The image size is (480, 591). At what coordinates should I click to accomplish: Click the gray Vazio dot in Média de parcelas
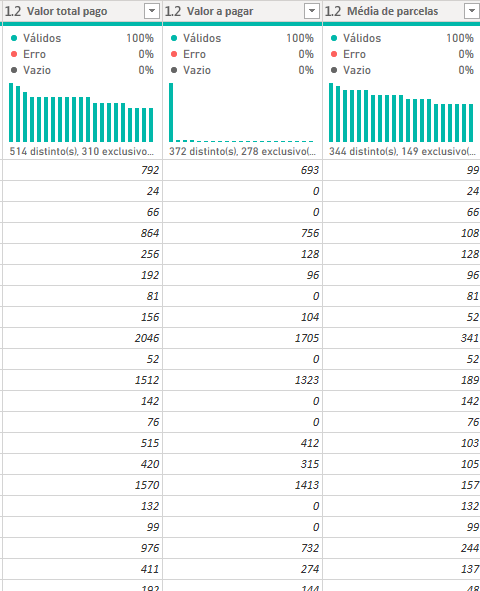click(x=334, y=70)
